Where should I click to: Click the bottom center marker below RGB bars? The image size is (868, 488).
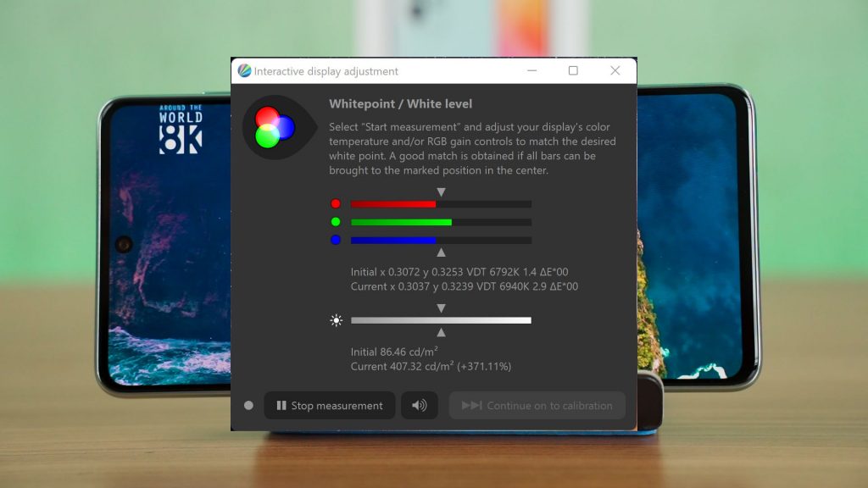[441, 252]
